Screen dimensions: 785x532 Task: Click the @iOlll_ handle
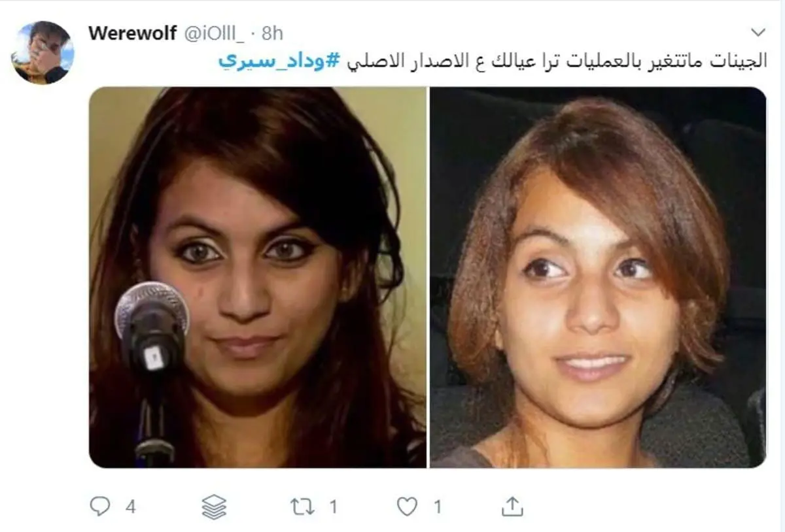[x=213, y=33]
